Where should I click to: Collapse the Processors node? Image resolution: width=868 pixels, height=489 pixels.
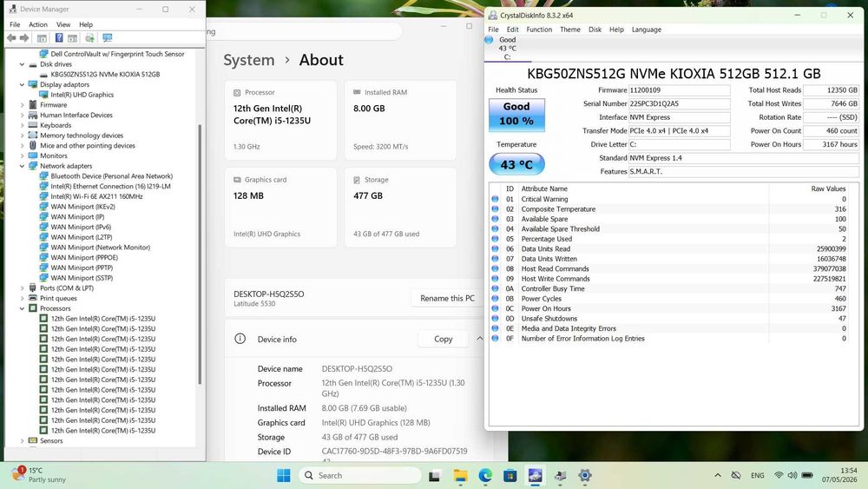point(22,308)
